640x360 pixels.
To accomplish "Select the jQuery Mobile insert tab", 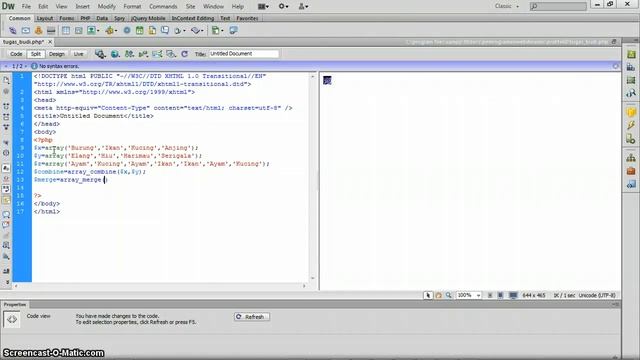I will tap(148, 18).
